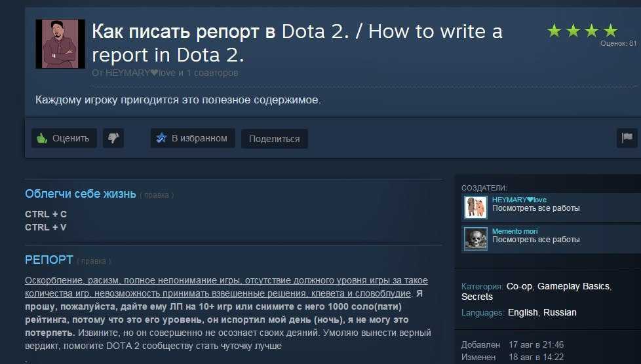Click HEYMARY♥love creator avatar thumbnail
Screen dimensions: 641x364
pyautogui.click(x=475, y=207)
